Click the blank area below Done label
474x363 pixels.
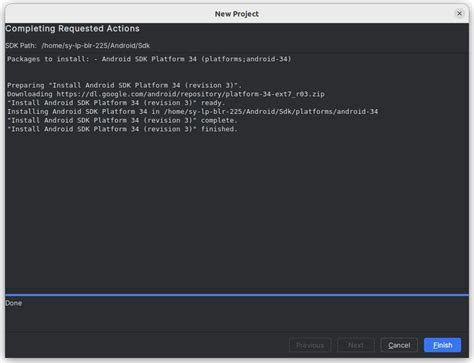[237, 319]
